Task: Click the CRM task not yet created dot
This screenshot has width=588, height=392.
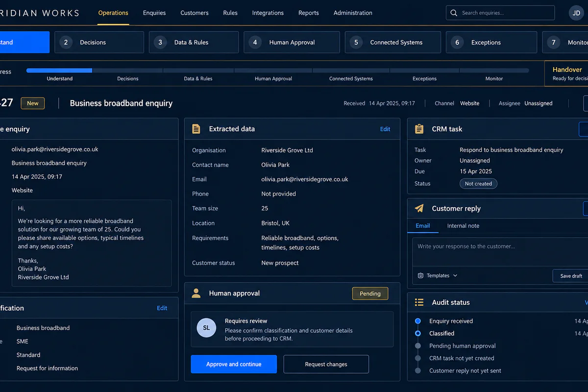Action: (418, 358)
